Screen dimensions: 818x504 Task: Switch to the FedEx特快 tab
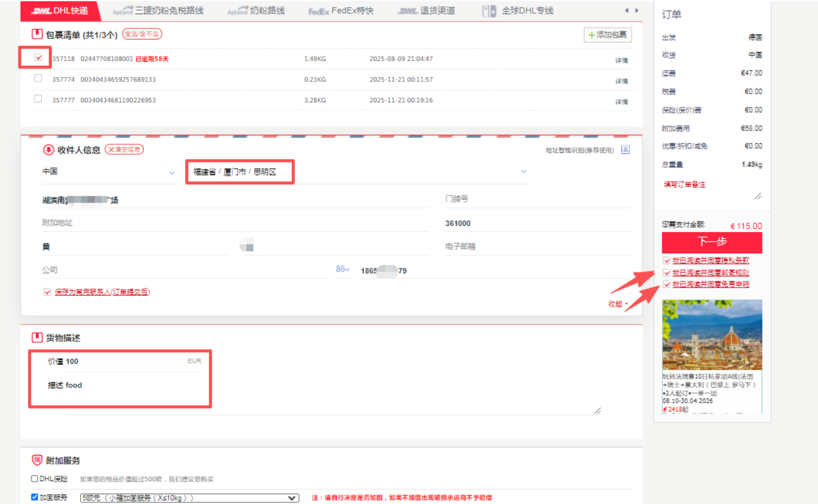click(x=341, y=10)
